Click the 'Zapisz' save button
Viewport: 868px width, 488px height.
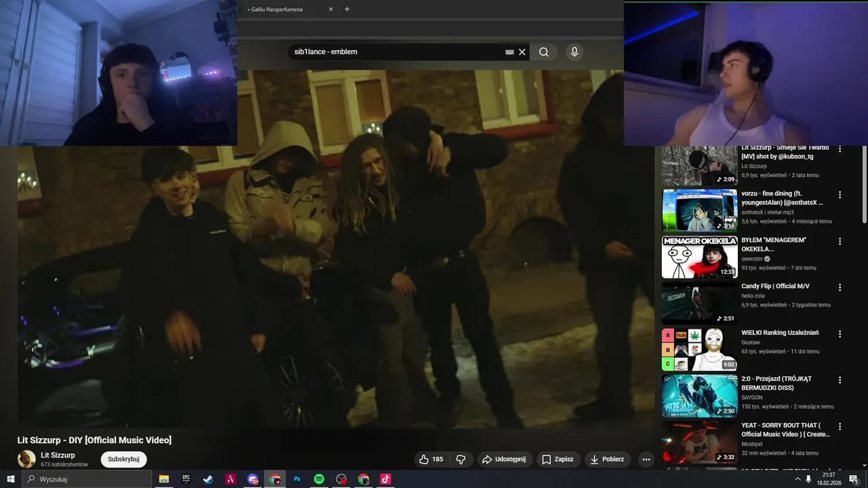point(557,460)
